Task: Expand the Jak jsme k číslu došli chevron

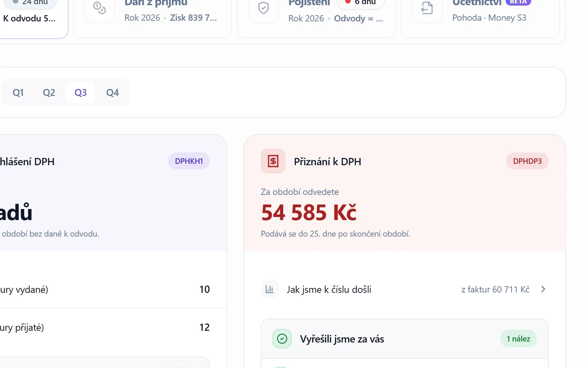Action: 543,289
